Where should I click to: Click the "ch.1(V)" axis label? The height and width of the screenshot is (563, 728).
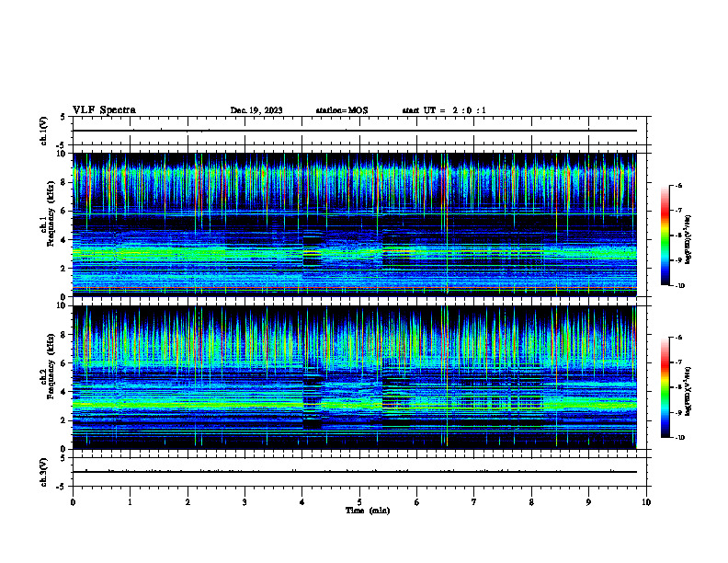pyautogui.click(x=43, y=131)
